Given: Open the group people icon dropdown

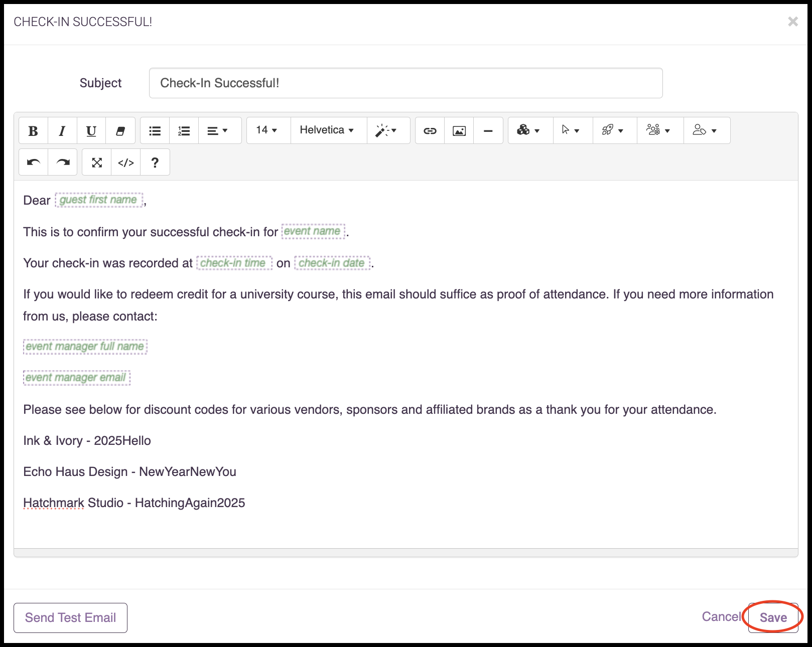Looking at the screenshot, I should click(x=660, y=130).
